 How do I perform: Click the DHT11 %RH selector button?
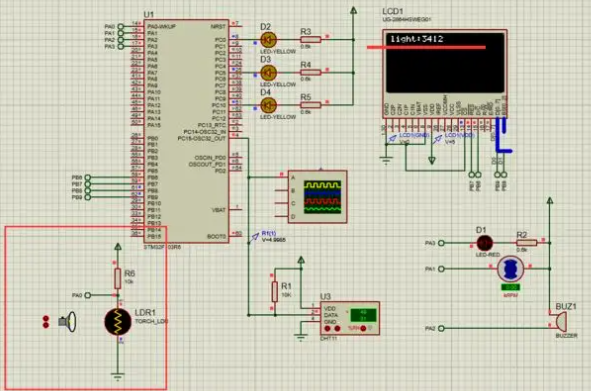pos(363,329)
